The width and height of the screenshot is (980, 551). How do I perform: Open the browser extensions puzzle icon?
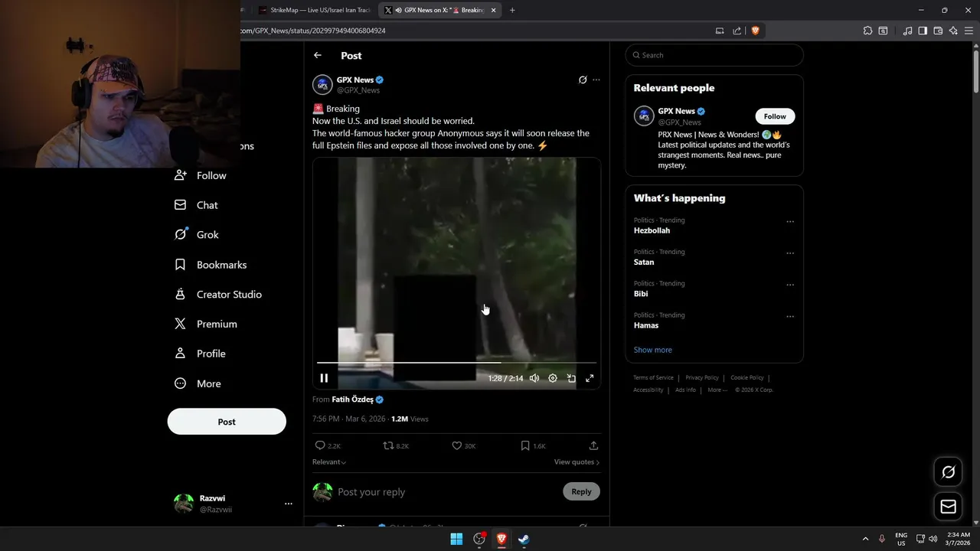867,31
